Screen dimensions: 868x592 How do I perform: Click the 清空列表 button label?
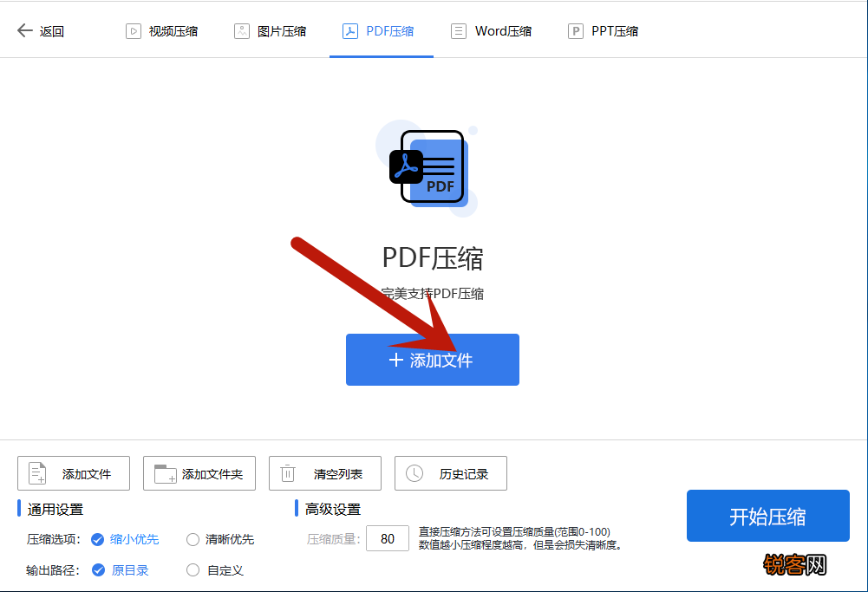(338, 474)
